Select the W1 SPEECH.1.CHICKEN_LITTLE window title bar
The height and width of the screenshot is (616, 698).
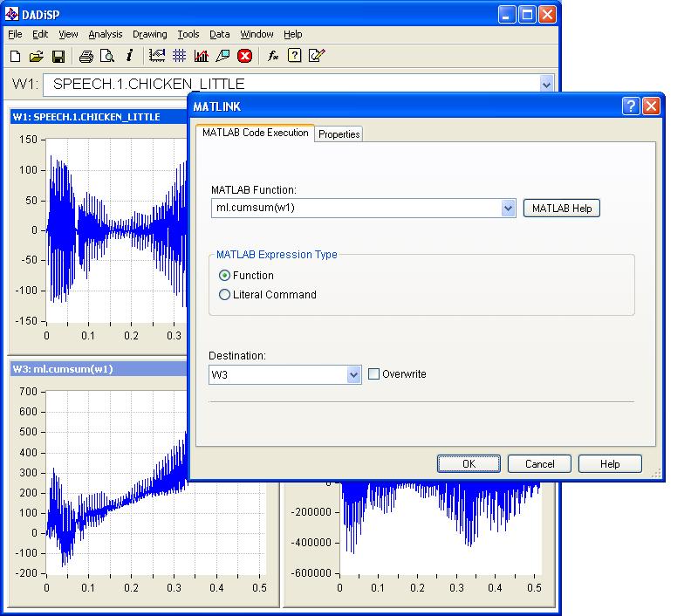point(99,117)
